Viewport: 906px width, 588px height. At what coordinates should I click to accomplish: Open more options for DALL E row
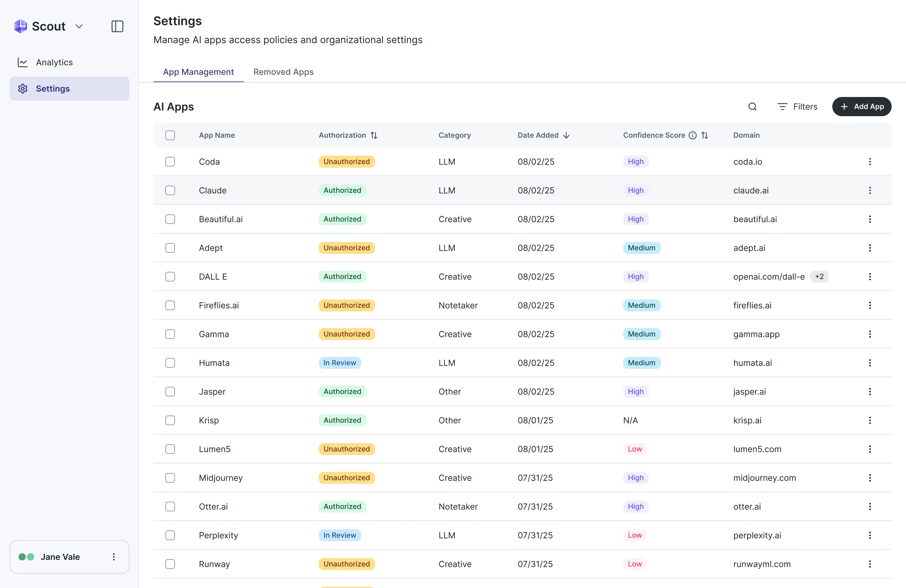click(869, 277)
